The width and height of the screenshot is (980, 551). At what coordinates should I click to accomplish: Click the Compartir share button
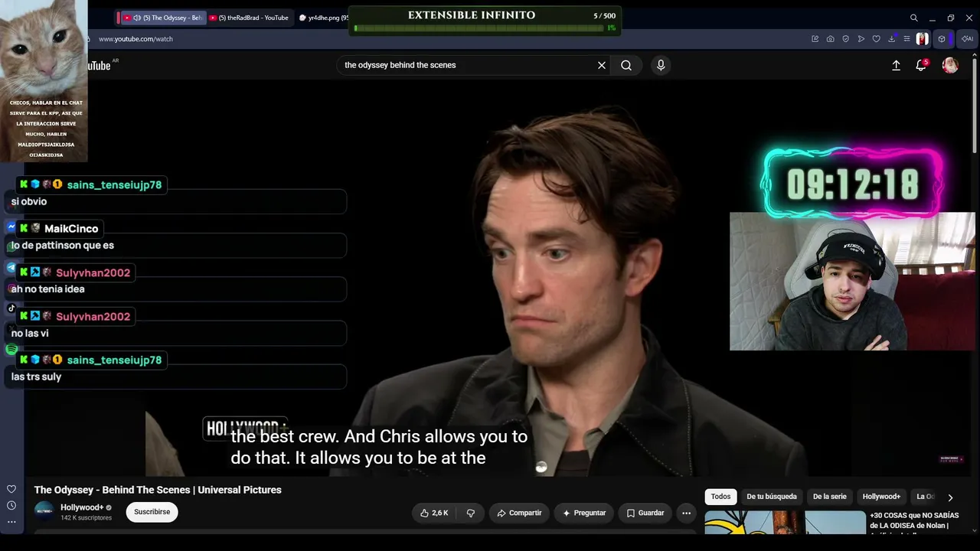(519, 513)
